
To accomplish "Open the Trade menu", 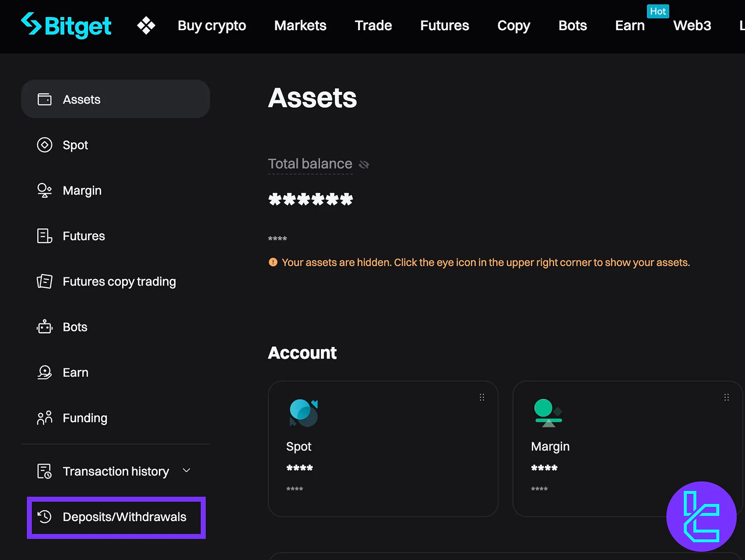I will [373, 26].
